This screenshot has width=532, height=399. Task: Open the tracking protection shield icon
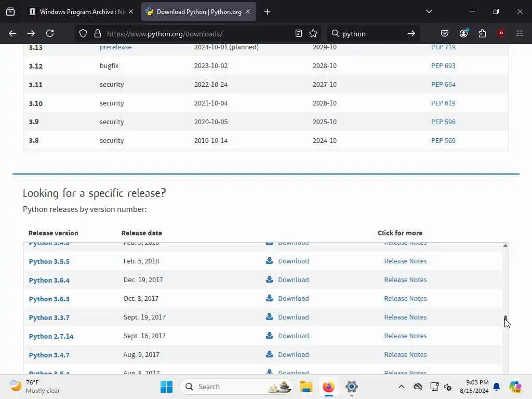83,33
